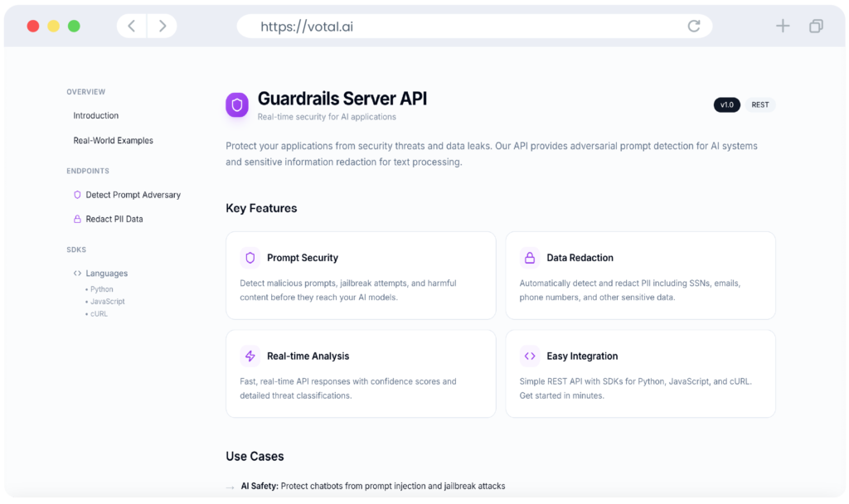Select cURL under Languages
The height and width of the screenshot is (504, 849).
(98, 313)
